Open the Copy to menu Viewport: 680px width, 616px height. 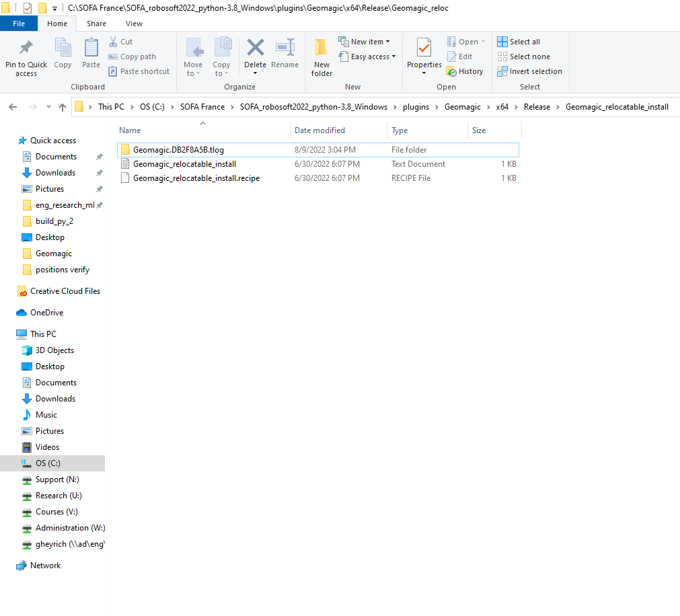pyautogui.click(x=221, y=58)
